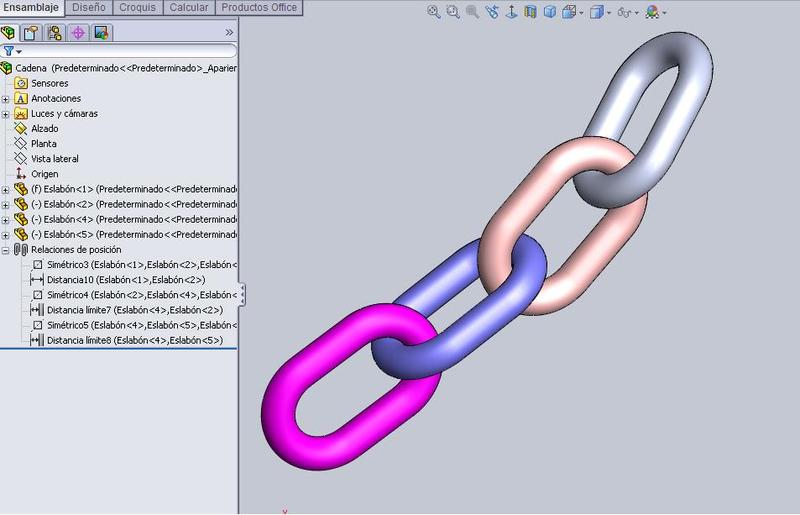Collapse the Relaciones de posición folder
Screen dimensions: 800x515
click(x=6, y=249)
